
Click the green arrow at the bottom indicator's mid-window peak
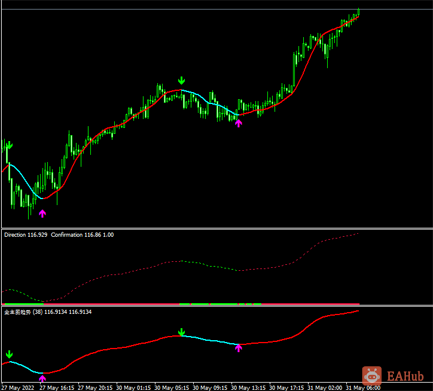tap(181, 332)
